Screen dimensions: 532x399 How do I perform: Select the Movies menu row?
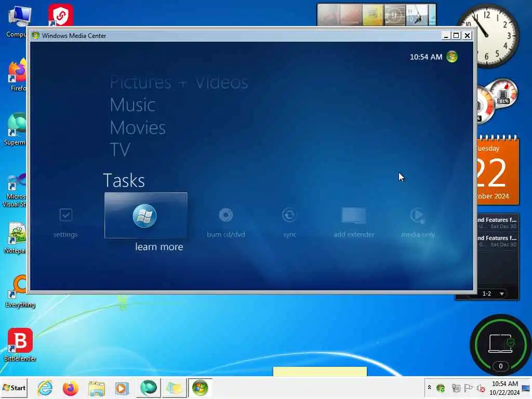[137, 128]
